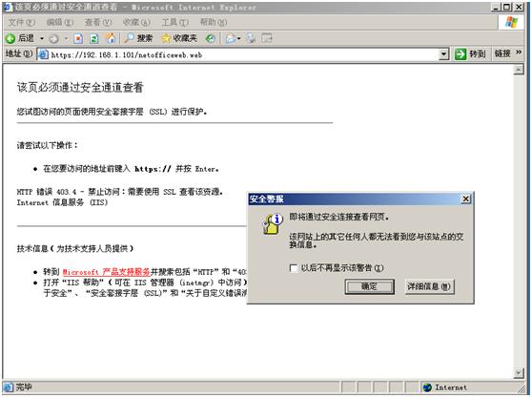Go to home page via house icon

coord(111,38)
